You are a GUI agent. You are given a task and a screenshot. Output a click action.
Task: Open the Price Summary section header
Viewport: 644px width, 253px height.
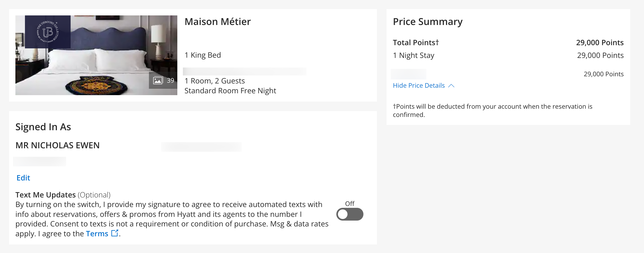point(428,21)
